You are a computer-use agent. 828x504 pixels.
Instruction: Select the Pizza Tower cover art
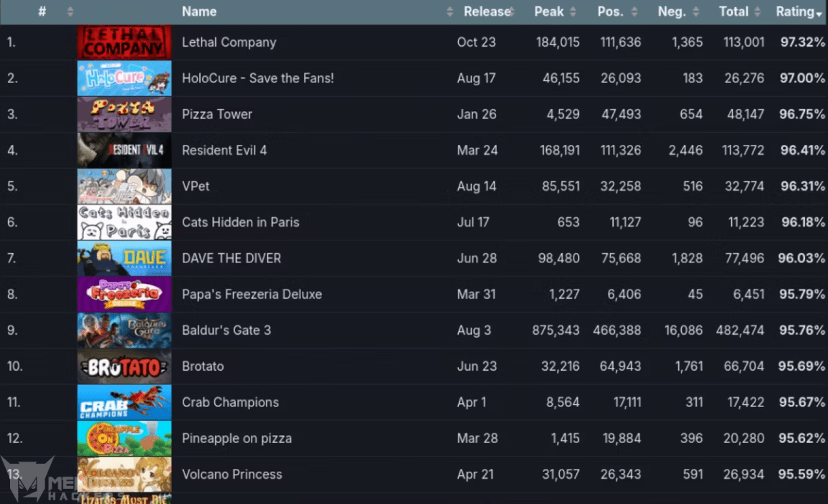click(124, 114)
